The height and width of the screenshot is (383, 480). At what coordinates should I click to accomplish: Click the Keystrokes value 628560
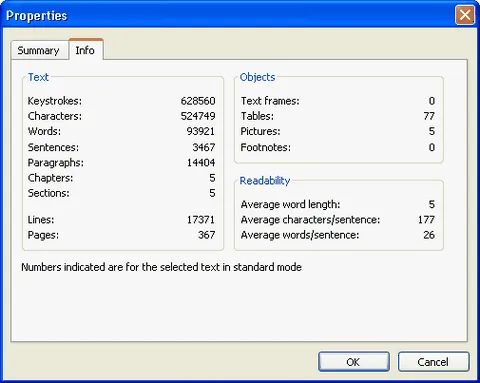coord(198,101)
